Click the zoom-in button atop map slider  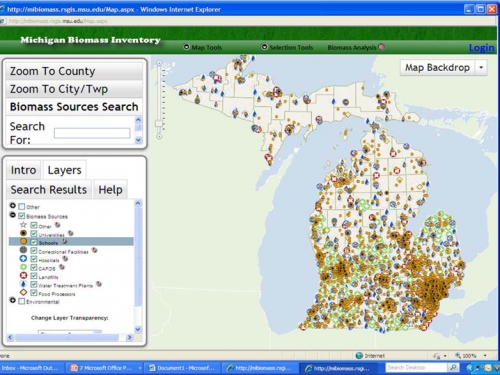click(159, 63)
